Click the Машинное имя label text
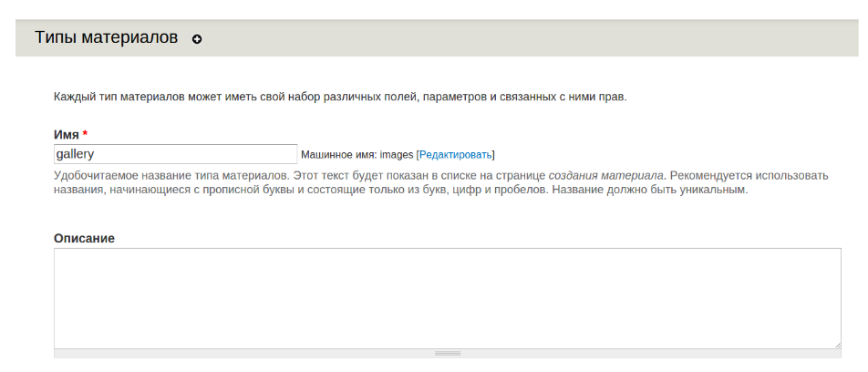The height and width of the screenshot is (372, 868). [337, 155]
